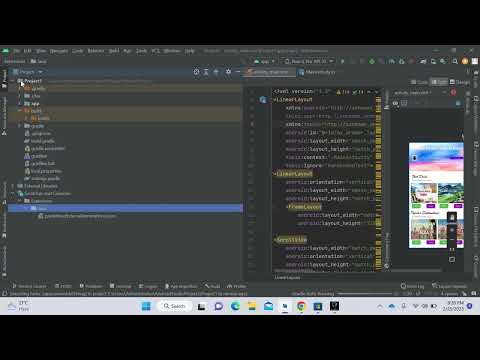
Task: Switch to the MainActivity editor tab
Action: tap(317, 72)
